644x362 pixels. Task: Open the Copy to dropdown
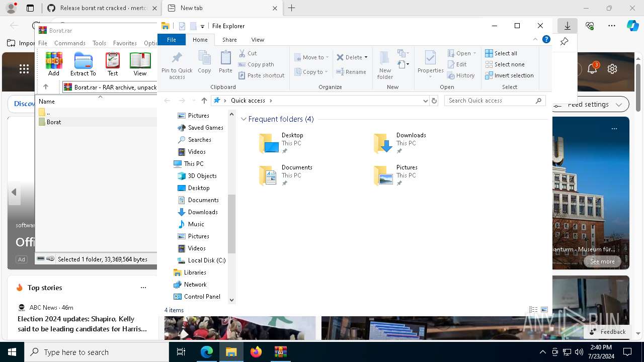pos(311,72)
